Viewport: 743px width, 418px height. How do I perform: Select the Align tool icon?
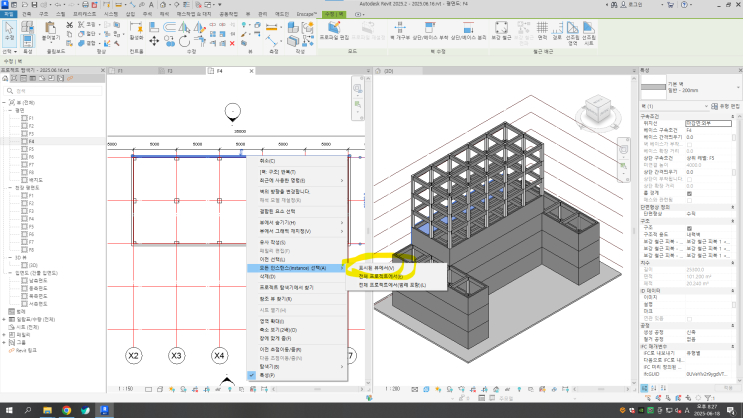(x=154, y=27)
